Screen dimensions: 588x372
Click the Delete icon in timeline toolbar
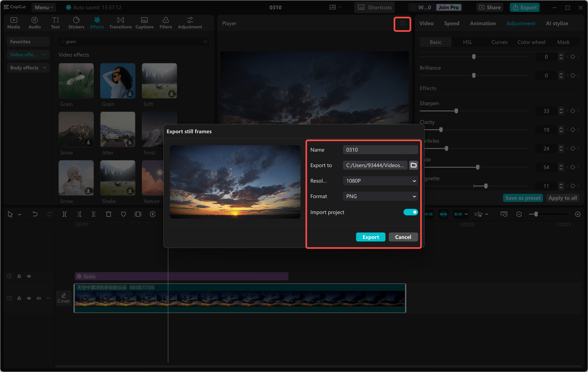click(109, 214)
